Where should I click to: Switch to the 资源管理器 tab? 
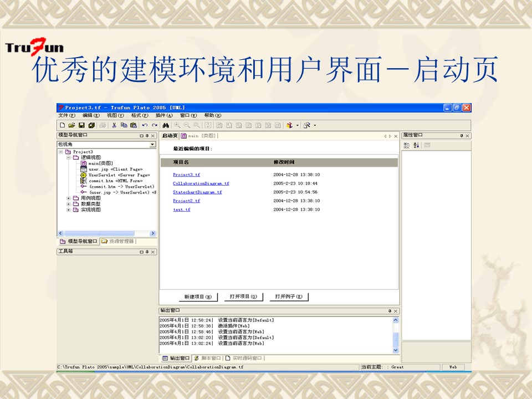[118, 241]
